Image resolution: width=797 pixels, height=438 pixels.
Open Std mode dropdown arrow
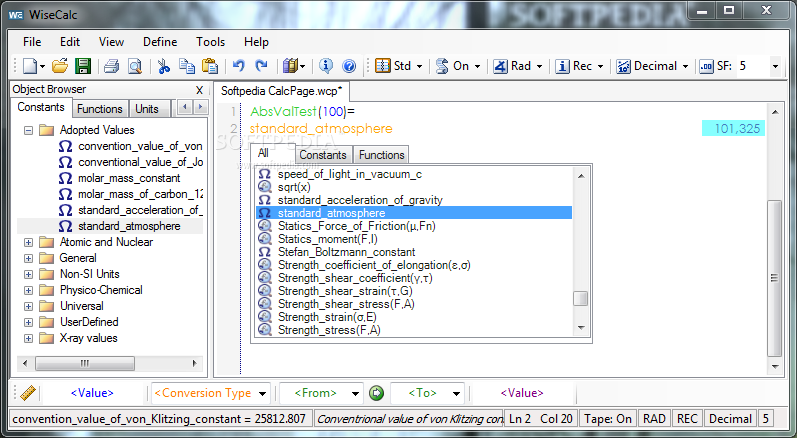419,67
